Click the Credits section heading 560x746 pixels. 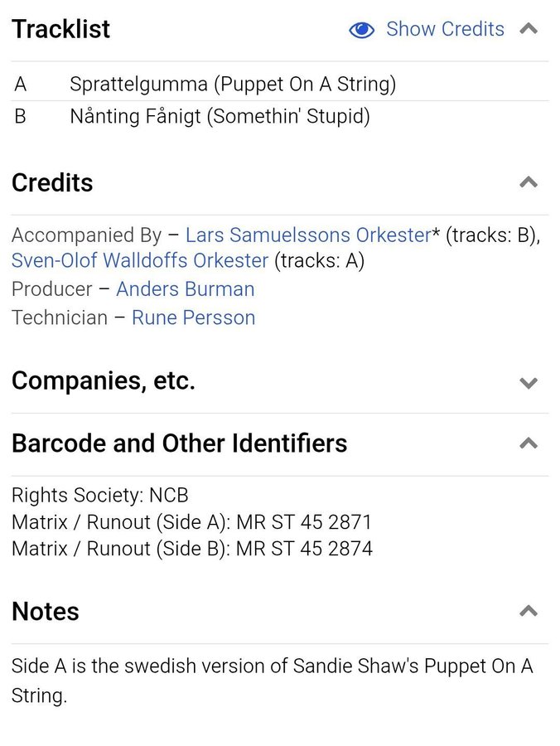52,182
